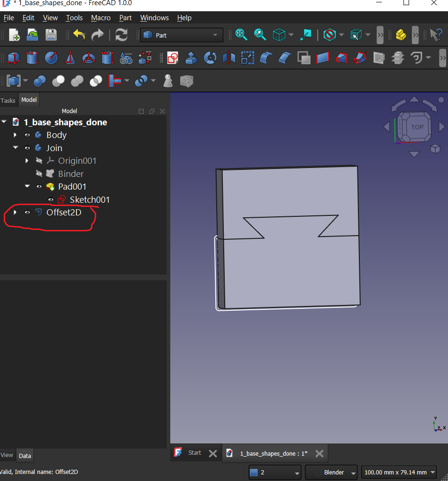This screenshot has width=448, height=481.
Task: Mirror the selected shape
Action: click(229, 58)
